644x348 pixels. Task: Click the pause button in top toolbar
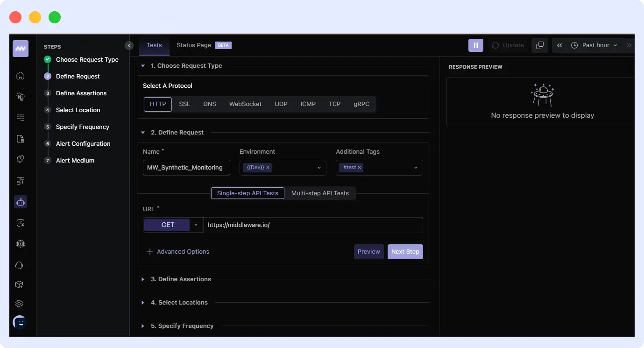(x=475, y=45)
